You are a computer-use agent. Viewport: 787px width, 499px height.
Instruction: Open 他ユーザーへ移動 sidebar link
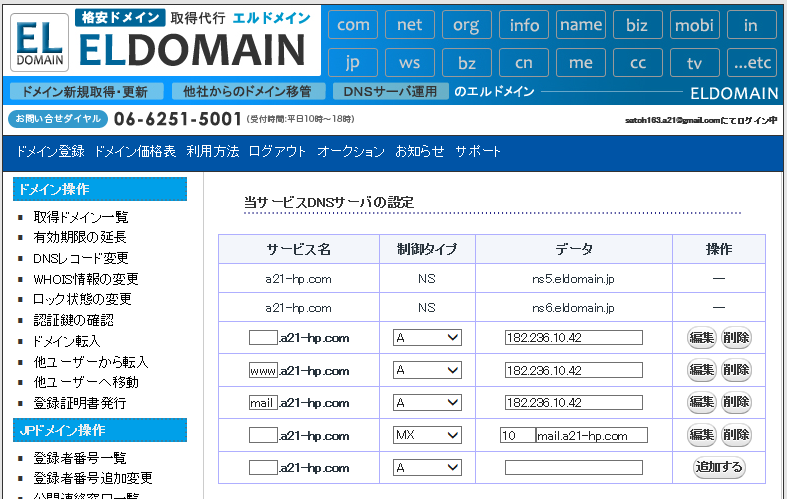point(86,382)
